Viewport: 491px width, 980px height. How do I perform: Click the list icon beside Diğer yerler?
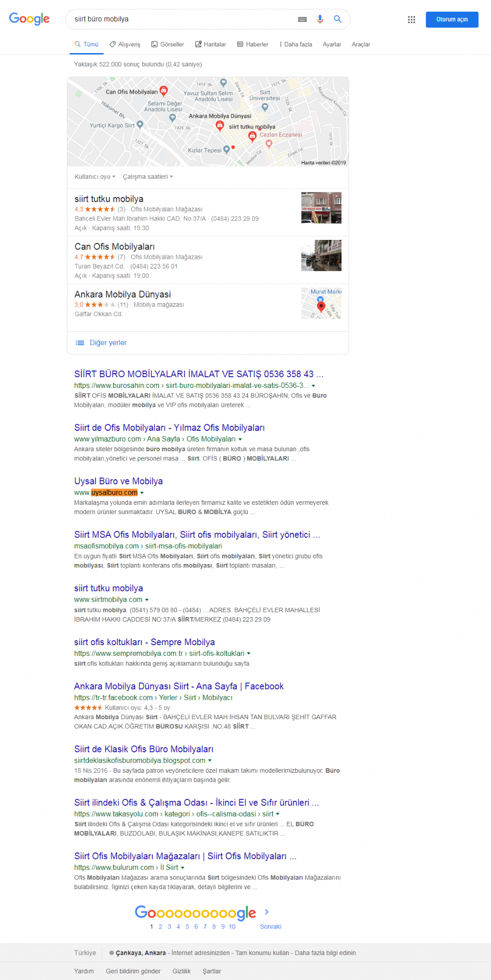pos(80,343)
